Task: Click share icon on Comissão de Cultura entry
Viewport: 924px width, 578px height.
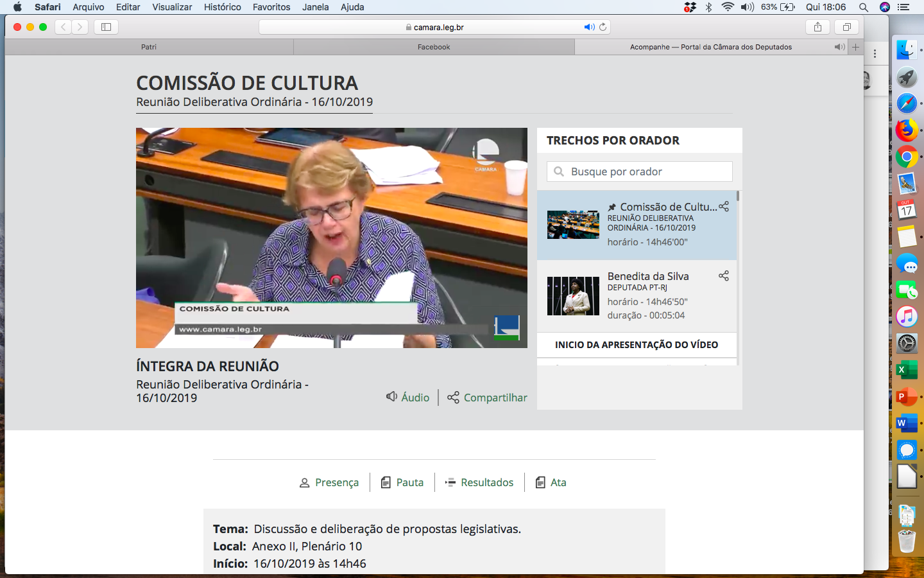Action: pos(724,207)
